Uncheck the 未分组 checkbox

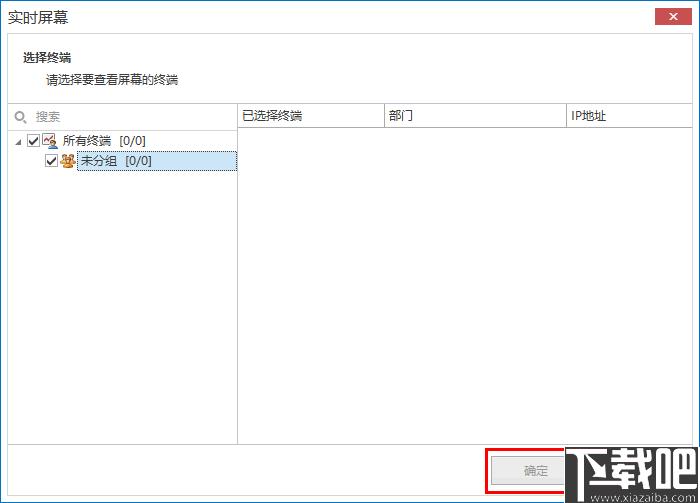click(51, 161)
